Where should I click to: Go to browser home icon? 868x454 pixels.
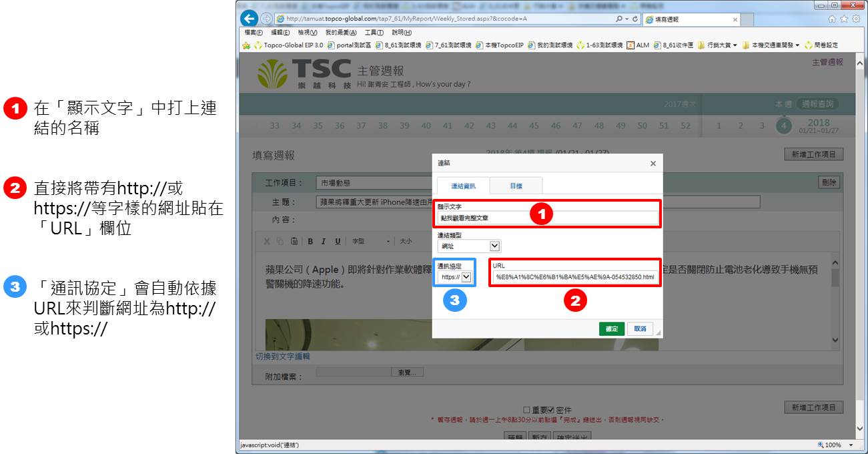pos(833,19)
